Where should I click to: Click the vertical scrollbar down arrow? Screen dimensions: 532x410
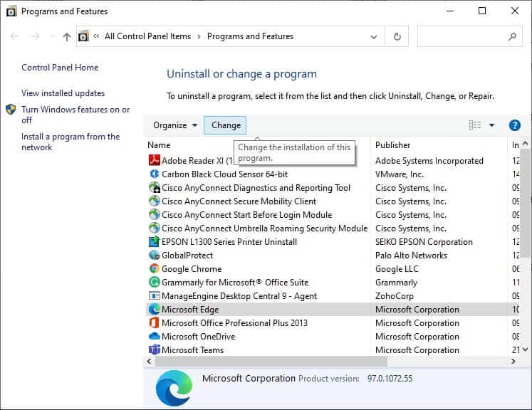(x=525, y=349)
